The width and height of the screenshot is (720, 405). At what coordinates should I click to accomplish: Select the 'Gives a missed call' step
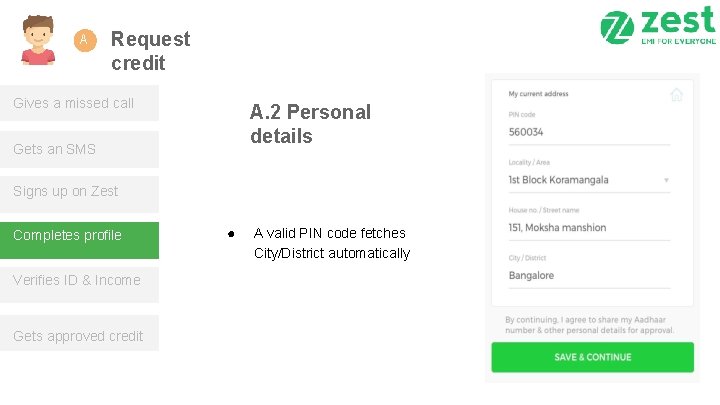(79, 103)
